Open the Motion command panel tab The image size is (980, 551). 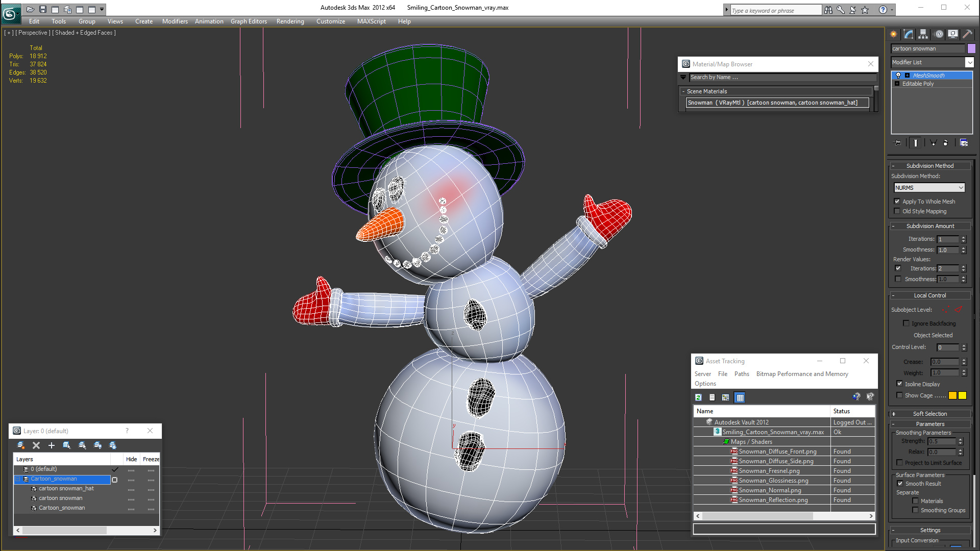[x=939, y=34]
